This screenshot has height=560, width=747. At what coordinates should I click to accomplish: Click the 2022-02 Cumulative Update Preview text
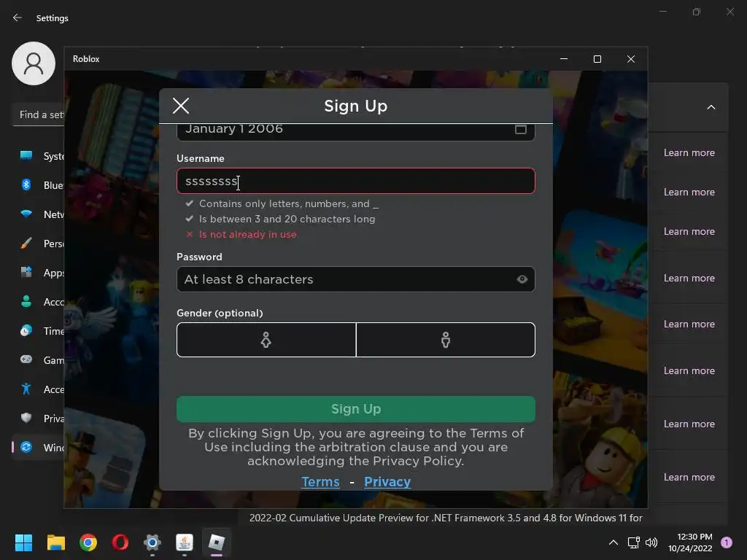(446, 518)
